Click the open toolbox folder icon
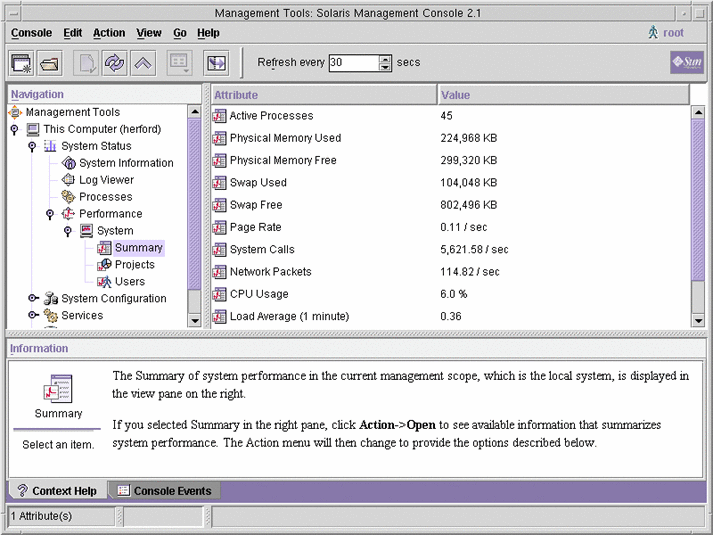Viewport: 713px width, 535px height. tap(49, 63)
